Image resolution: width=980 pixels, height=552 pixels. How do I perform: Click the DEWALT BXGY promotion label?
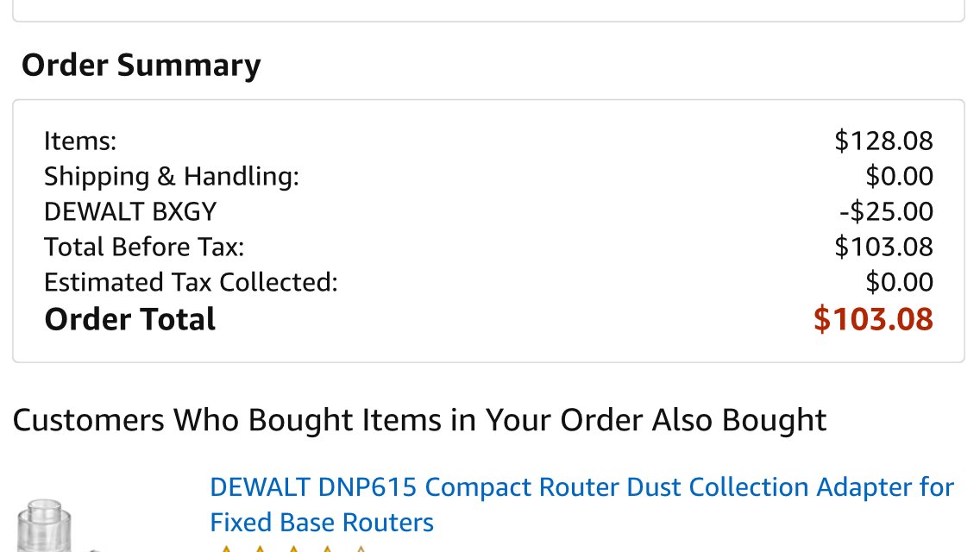point(130,212)
